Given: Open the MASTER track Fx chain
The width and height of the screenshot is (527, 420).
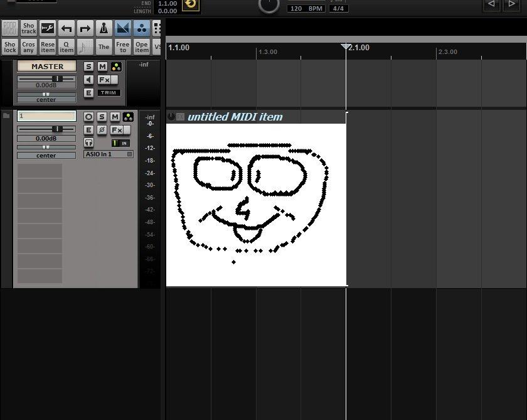Looking at the screenshot, I should click(x=104, y=80).
